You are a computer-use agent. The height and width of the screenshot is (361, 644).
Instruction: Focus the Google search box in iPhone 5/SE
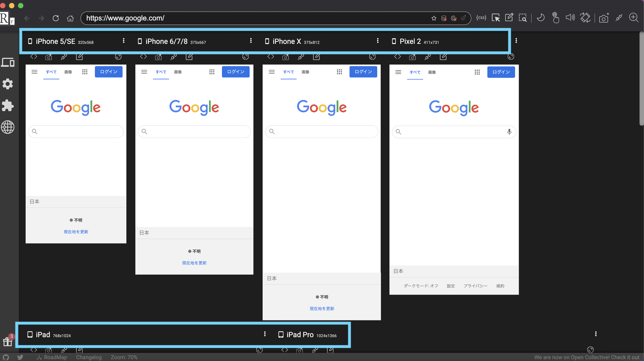tap(76, 132)
